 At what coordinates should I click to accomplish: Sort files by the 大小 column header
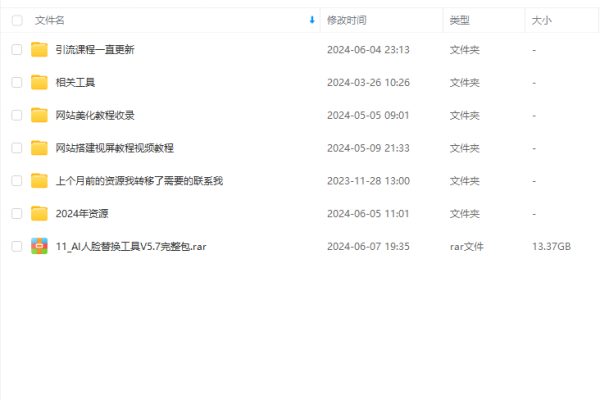click(x=542, y=19)
